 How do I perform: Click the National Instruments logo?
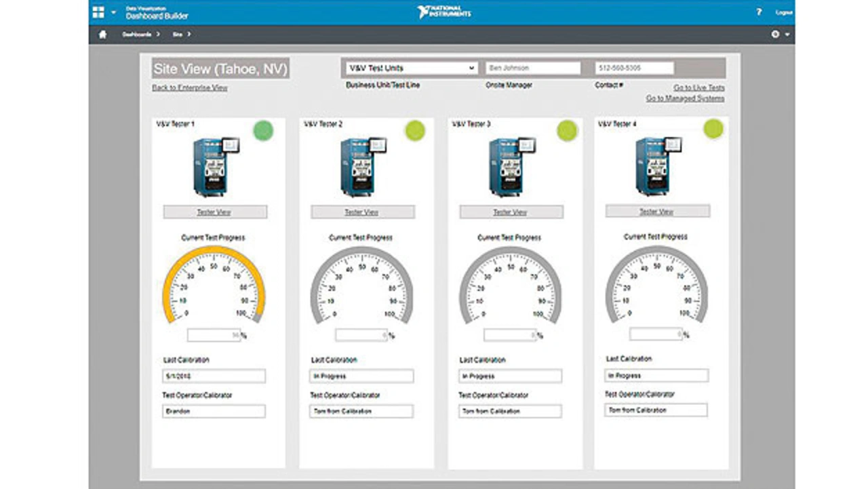[x=444, y=12]
